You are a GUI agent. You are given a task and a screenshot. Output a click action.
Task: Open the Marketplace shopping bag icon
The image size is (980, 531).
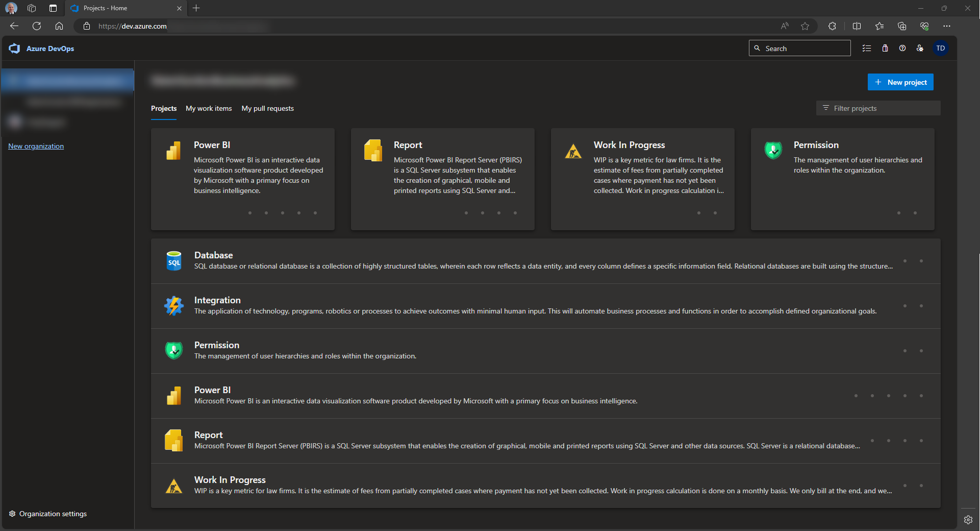click(x=885, y=48)
